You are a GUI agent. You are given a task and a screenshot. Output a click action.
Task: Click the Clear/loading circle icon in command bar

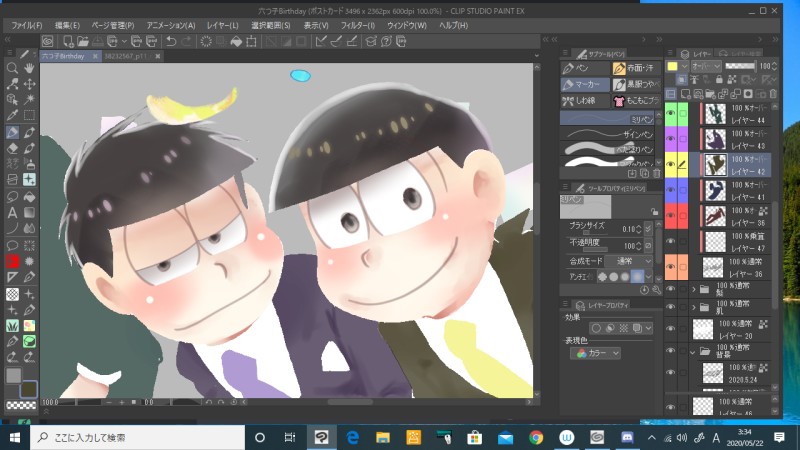[206, 41]
